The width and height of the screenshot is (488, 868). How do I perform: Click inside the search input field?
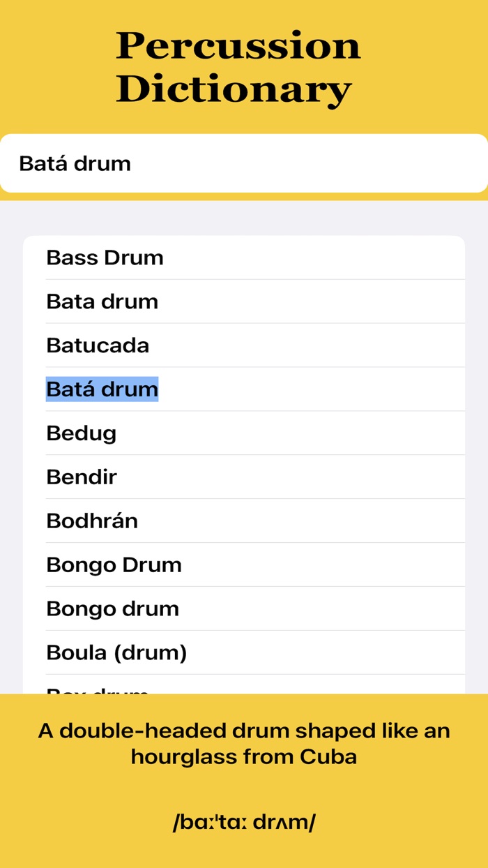pos(244,163)
